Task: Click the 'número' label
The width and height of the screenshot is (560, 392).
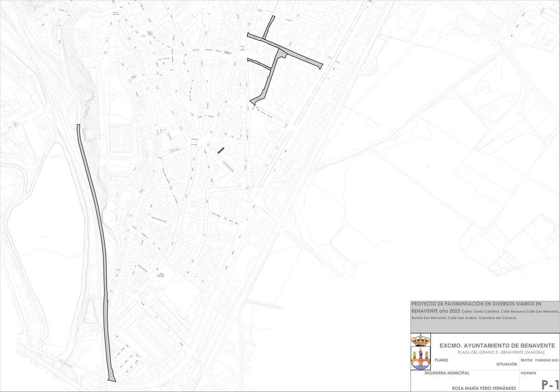Action: (528, 373)
